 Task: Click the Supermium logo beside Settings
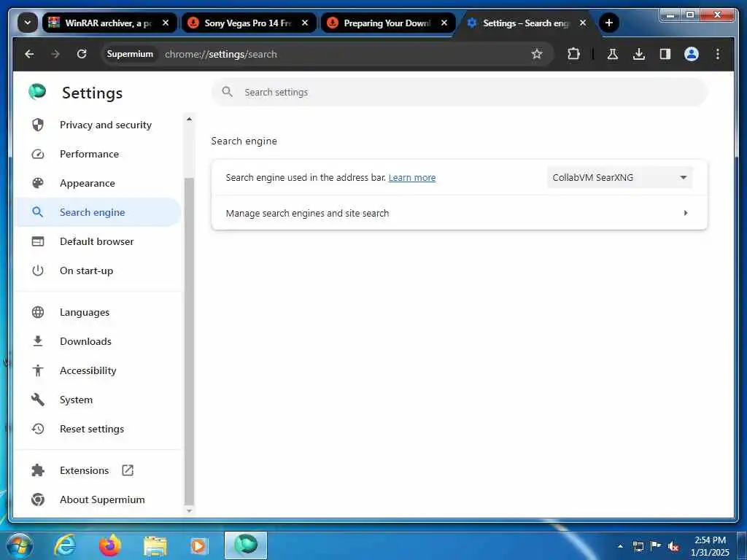tap(37, 91)
